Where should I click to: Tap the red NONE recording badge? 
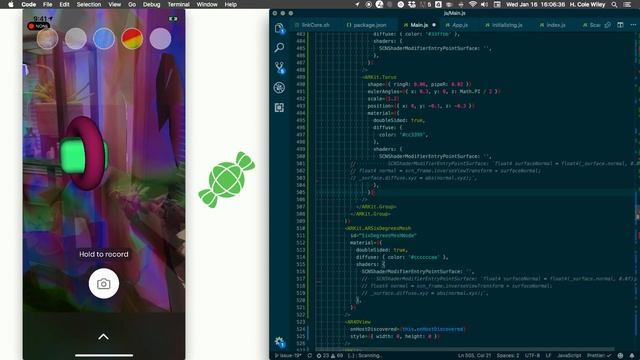pyautogui.click(x=39, y=26)
